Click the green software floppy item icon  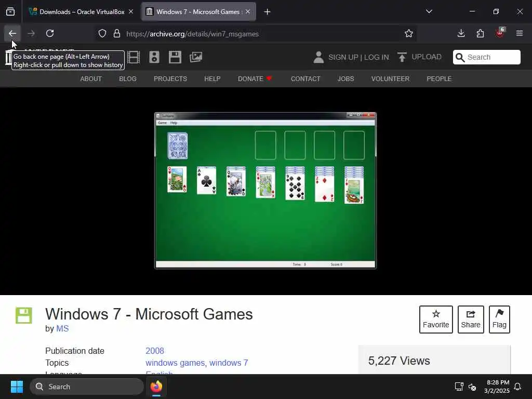pos(24,315)
